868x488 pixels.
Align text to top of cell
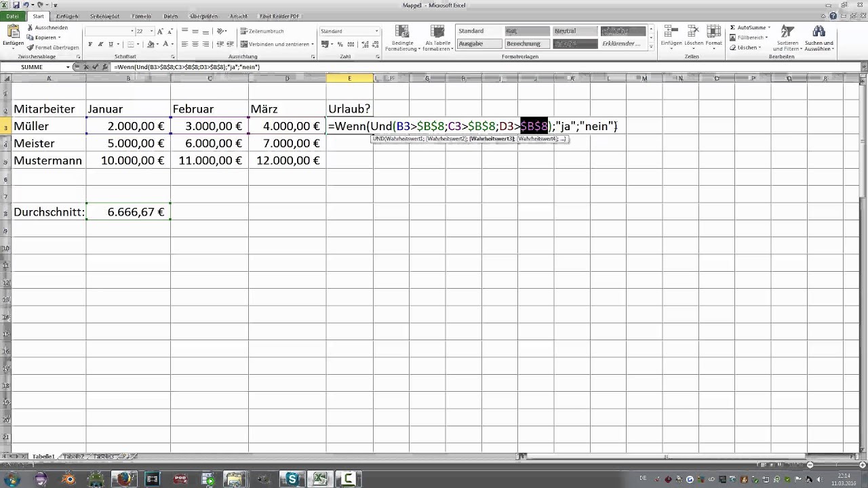click(184, 31)
